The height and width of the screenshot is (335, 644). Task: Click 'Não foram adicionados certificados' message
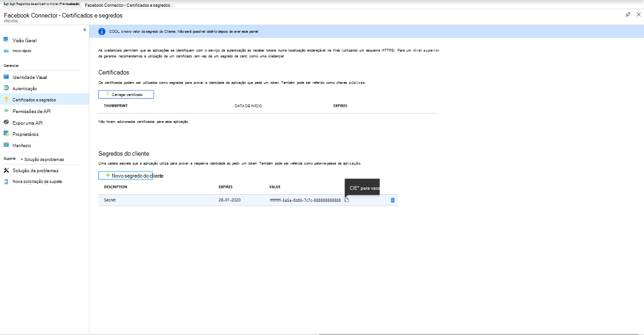coord(143,122)
